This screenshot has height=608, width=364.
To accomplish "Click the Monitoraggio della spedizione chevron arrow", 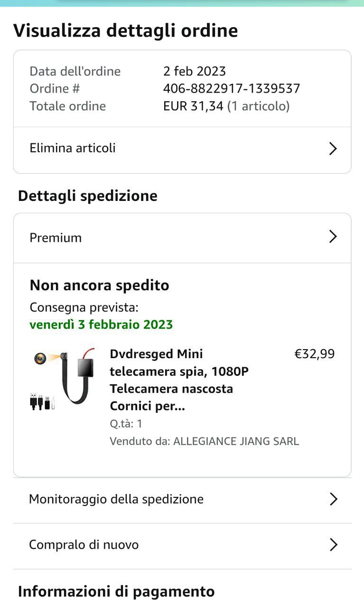I will pyautogui.click(x=333, y=499).
